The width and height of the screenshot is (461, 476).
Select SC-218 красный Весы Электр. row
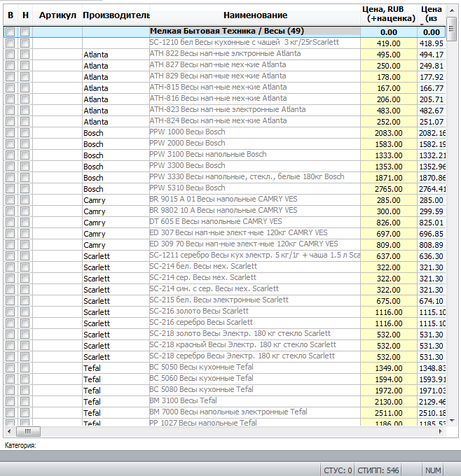tap(225, 346)
